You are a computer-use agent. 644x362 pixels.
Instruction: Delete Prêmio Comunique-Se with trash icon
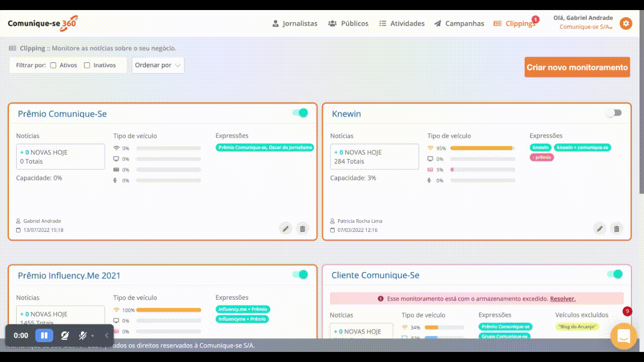click(302, 229)
